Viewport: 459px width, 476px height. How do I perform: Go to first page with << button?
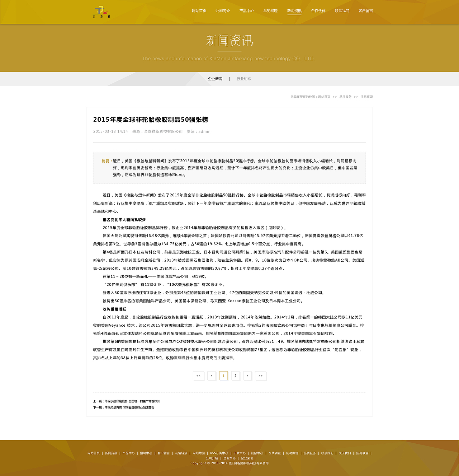click(x=198, y=376)
